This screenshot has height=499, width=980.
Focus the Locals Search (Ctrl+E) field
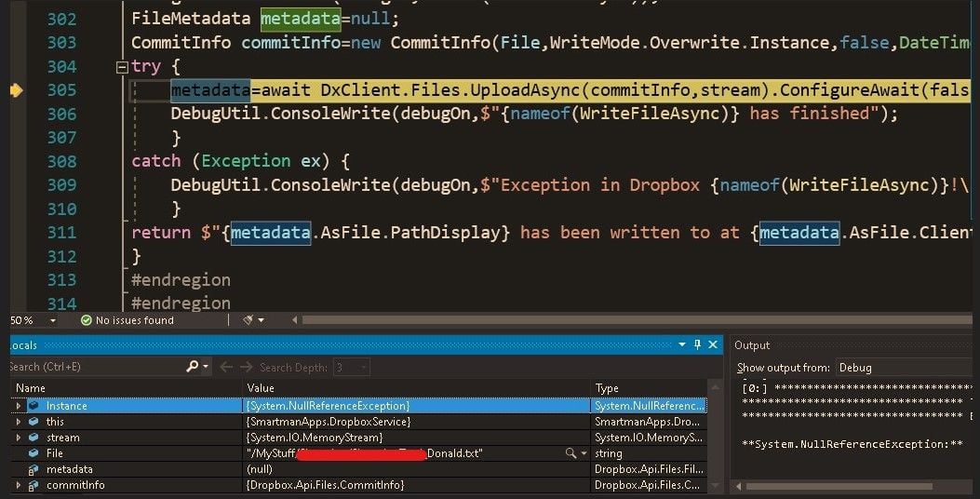point(93,367)
